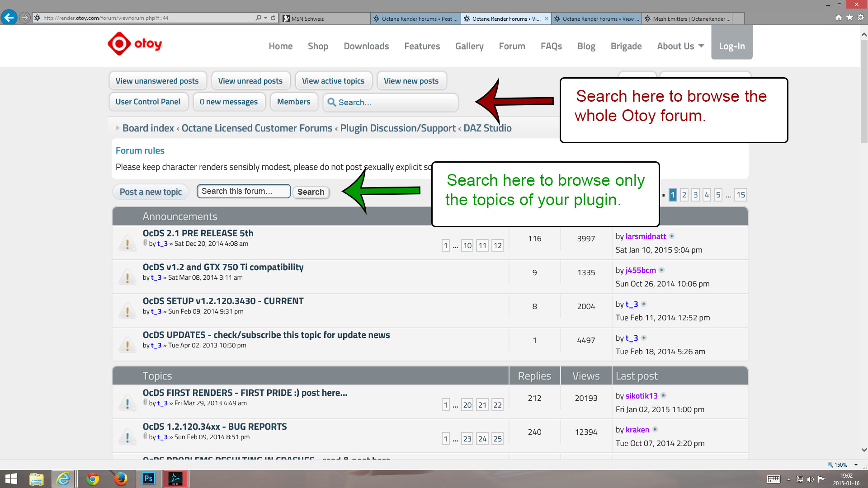
Task: Click the vertical scrollbar down arrow
Action: [864, 450]
